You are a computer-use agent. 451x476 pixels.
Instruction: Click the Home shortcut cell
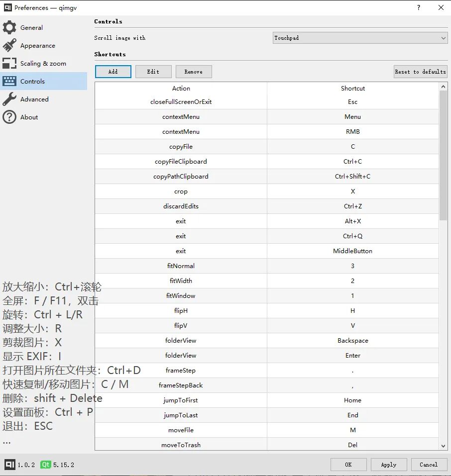click(x=352, y=400)
